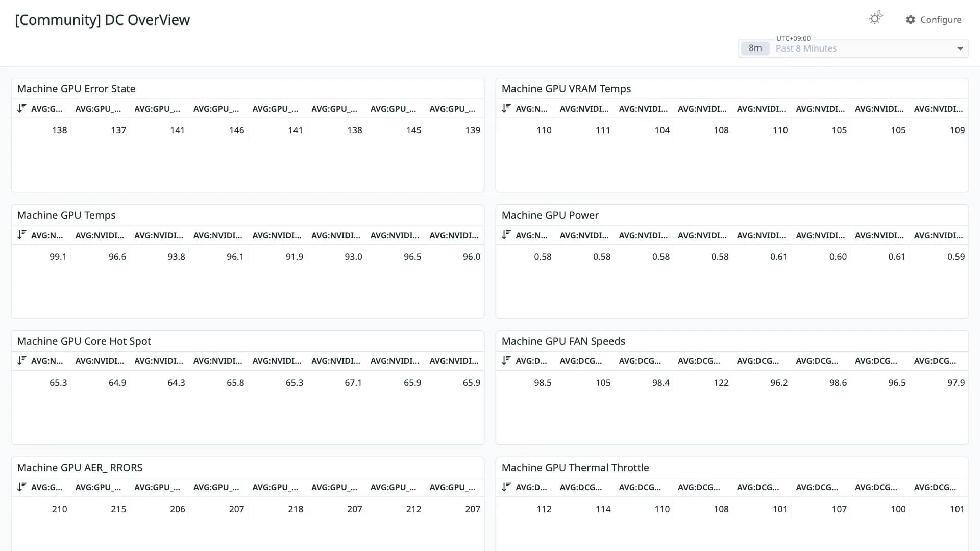
Task: Select the Machine GPU AER_ RRORS title
Action: pos(80,468)
